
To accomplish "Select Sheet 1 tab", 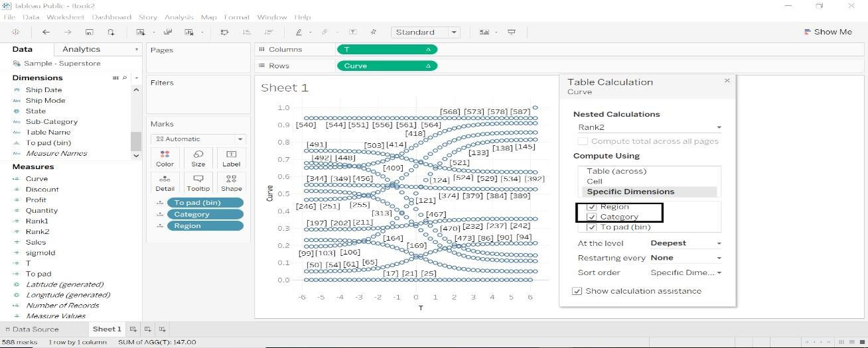I will pos(106,329).
